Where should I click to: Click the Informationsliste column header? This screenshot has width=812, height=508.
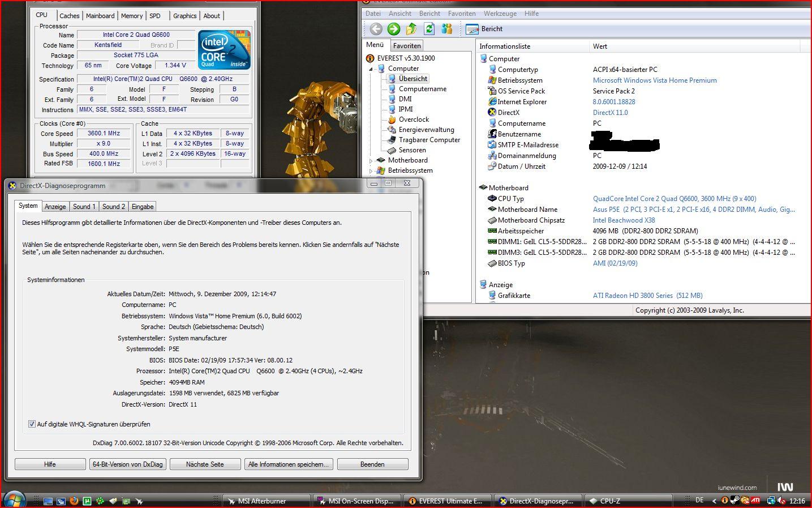pos(533,46)
